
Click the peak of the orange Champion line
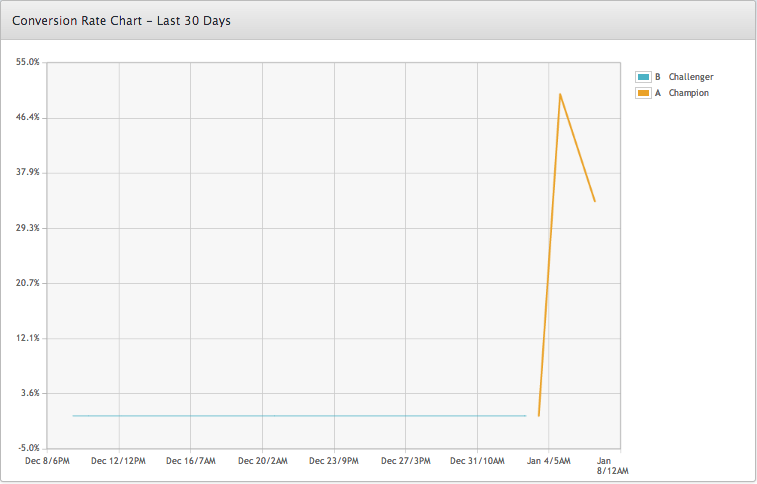[x=560, y=94]
